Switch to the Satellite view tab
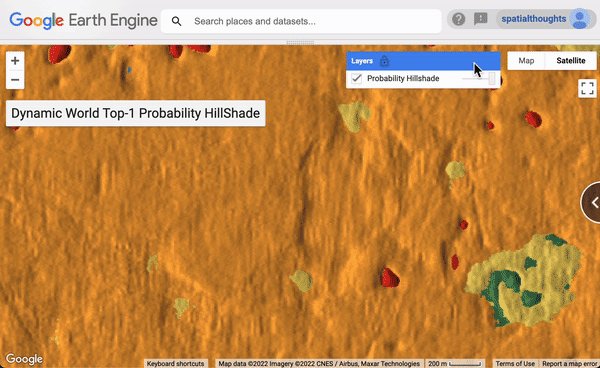600x368 pixels. 571,61
